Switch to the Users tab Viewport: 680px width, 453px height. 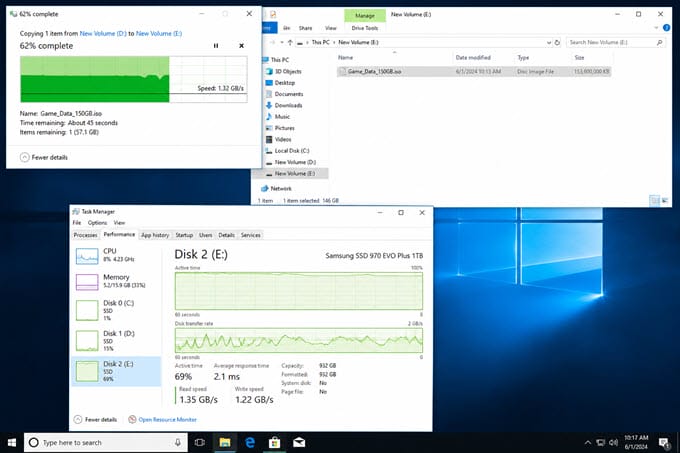(206, 235)
